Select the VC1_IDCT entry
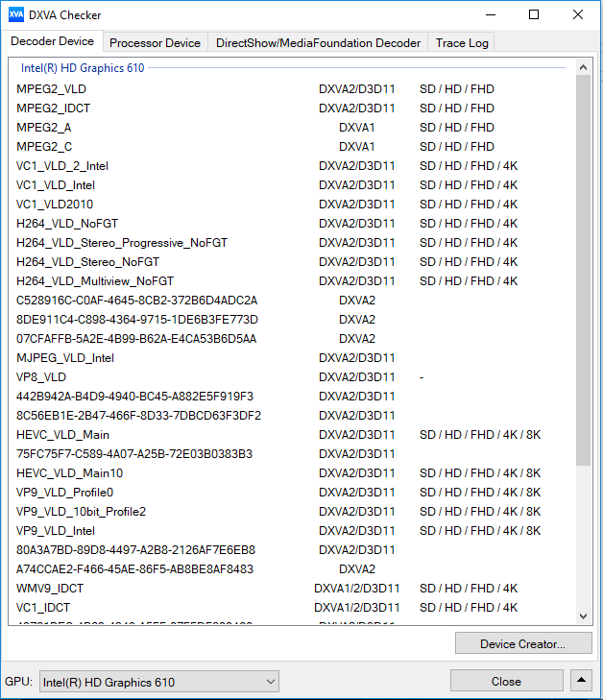This screenshot has height=700, width=603. [x=291, y=608]
